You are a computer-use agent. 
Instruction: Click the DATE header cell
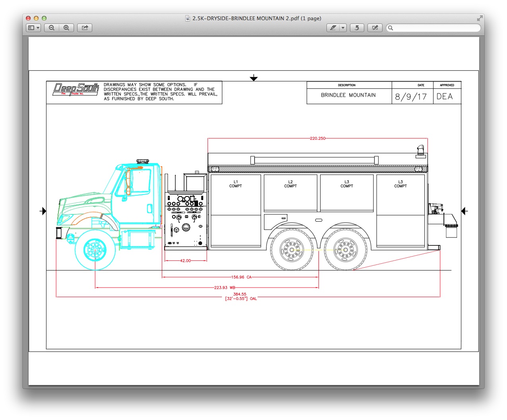point(421,85)
